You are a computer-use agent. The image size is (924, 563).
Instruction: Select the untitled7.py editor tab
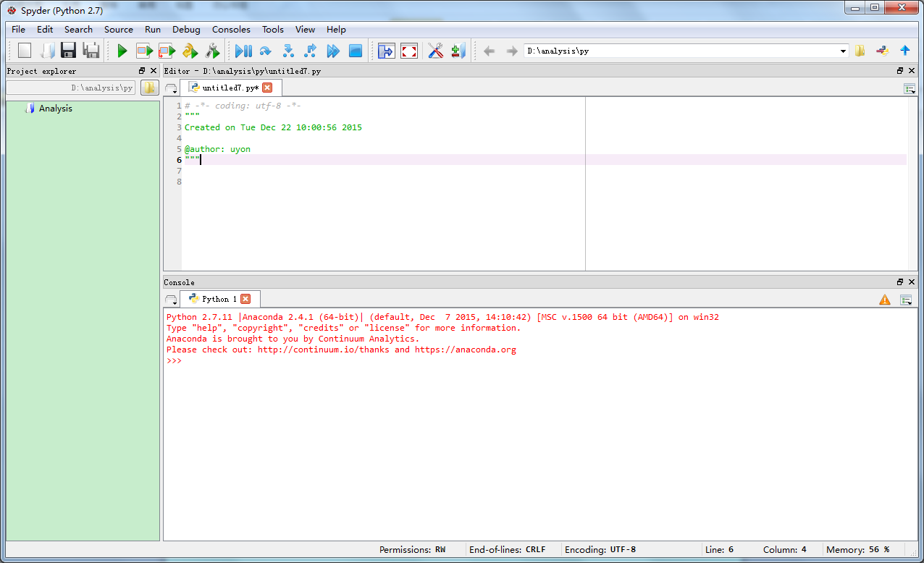230,88
